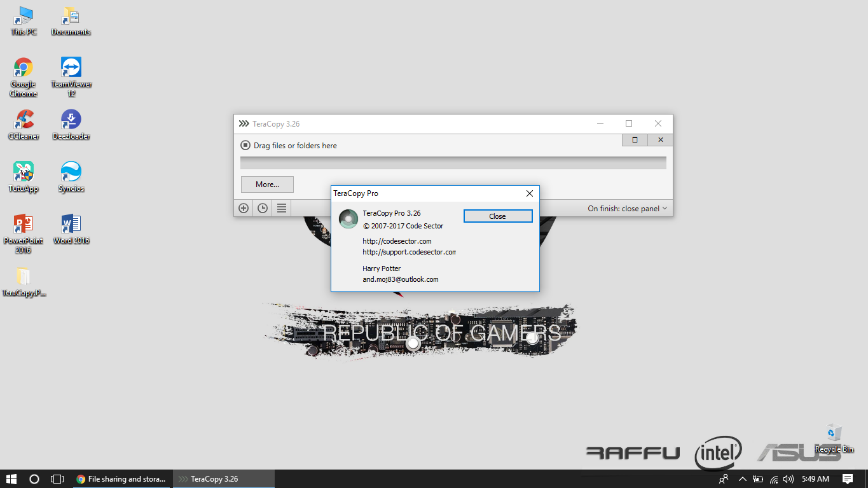Click the volume speaker icon in tray
The height and width of the screenshot is (488, 868).
(789, 478)
